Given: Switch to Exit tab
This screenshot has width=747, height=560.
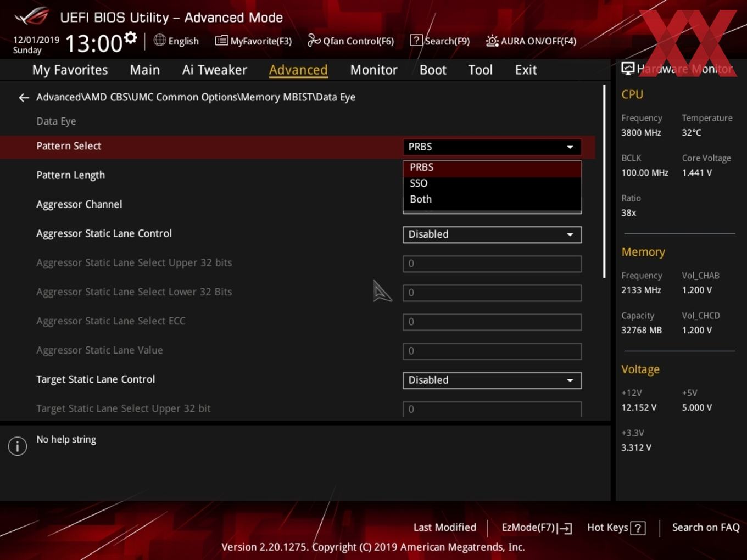Looking at the screenshot, I should [x=526, y=70].
